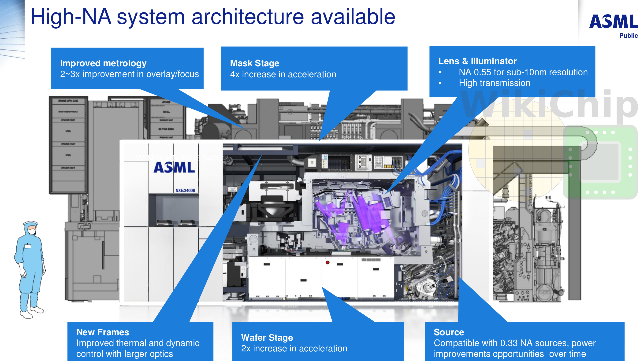Click 'control with larger optics' text line
Viewport: 644px width, 361px height.
point(124,354)
